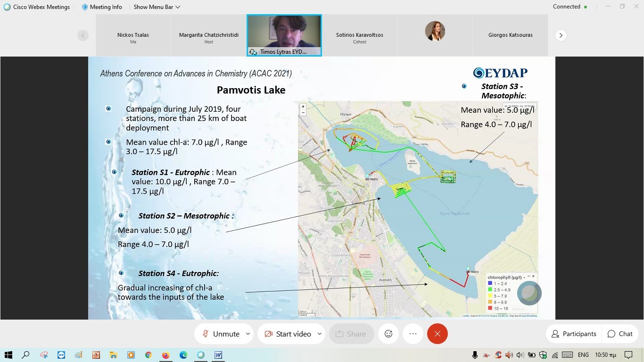The height and width of the screenshot is (362, 644).
Task: Open the Chat panel
Action: (x=620, y=334)
